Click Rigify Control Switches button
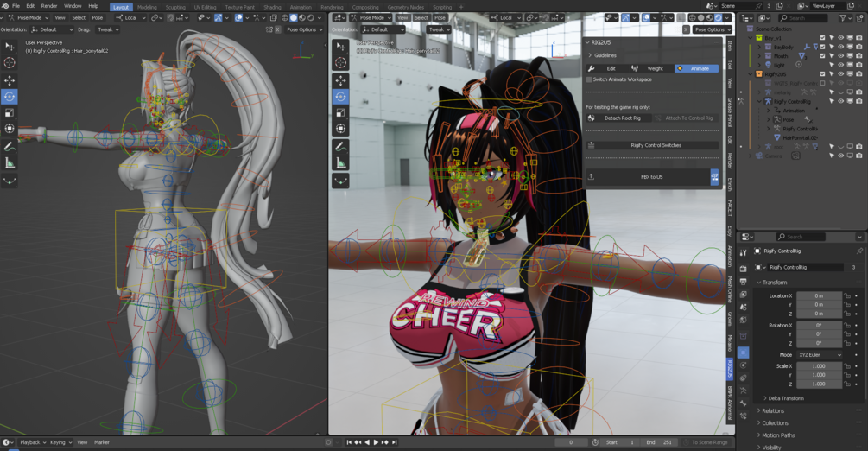Screen dimensions: 868x451 click(x=652, y=145)
